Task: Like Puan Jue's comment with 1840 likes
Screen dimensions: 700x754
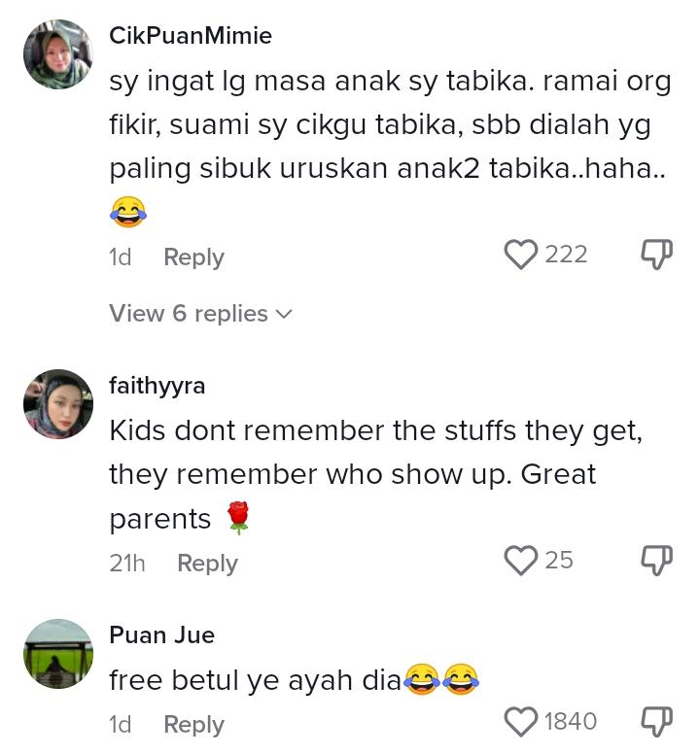Action: click(x=520, y=722)
